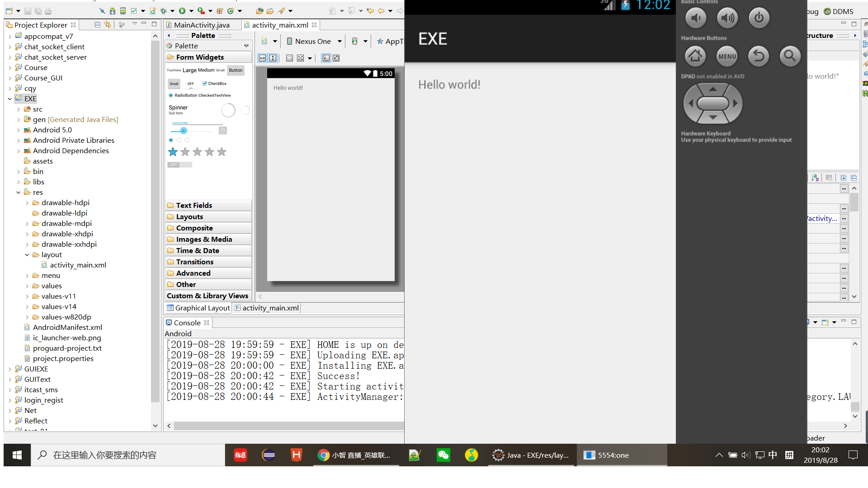The image size is (868, 488).
Task: Switch to the MainActivity.java tab
Action: coord(201,25)
